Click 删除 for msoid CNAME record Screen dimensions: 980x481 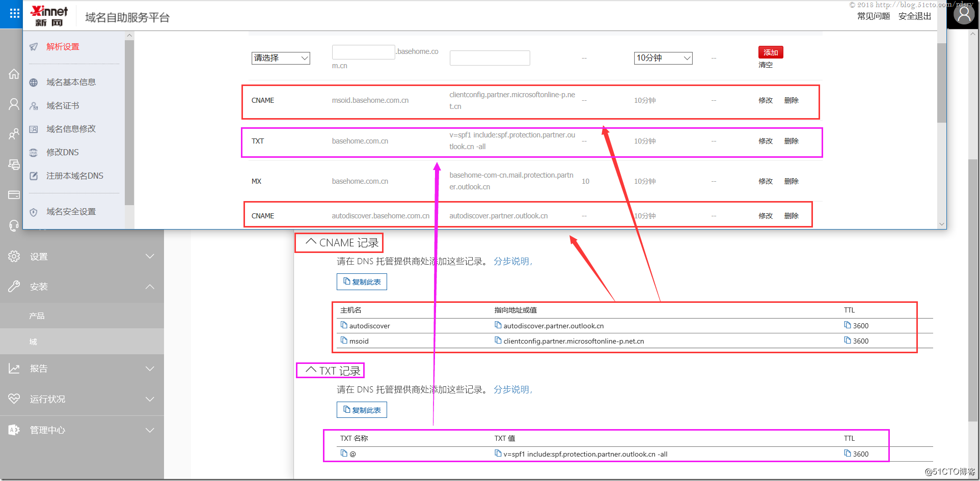pos(791,100)
